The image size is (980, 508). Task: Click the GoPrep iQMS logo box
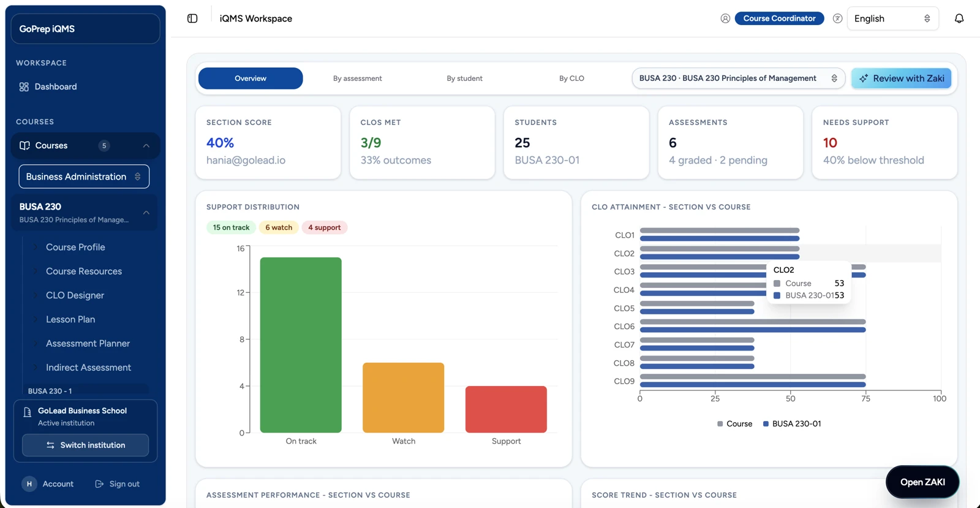(x=85, y=29)
